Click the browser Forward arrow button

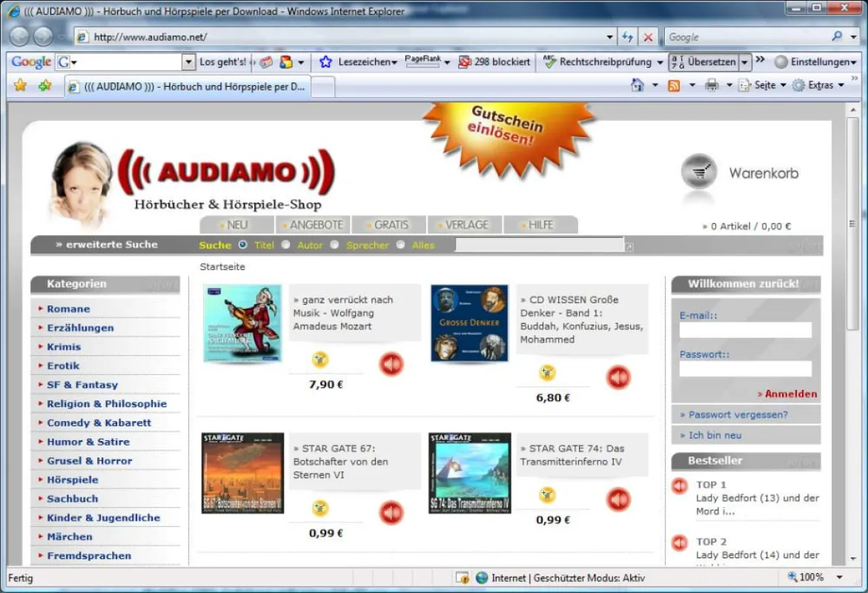pos(44,36)
